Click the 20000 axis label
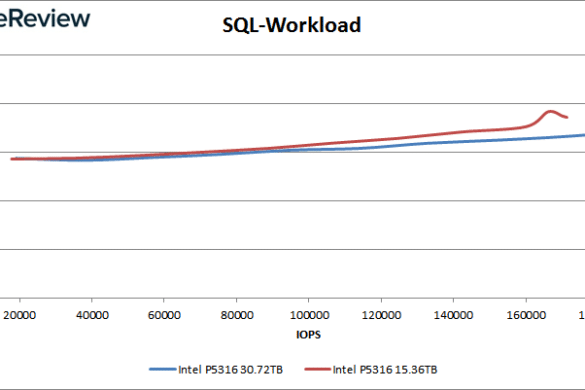 point(19,315)
